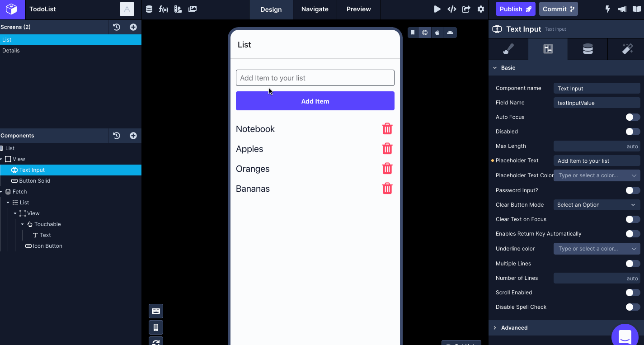Screen dimensions: 644x345
Task: Expand the Advanced section
Action: pyautogui.click(x=566, y=328)
